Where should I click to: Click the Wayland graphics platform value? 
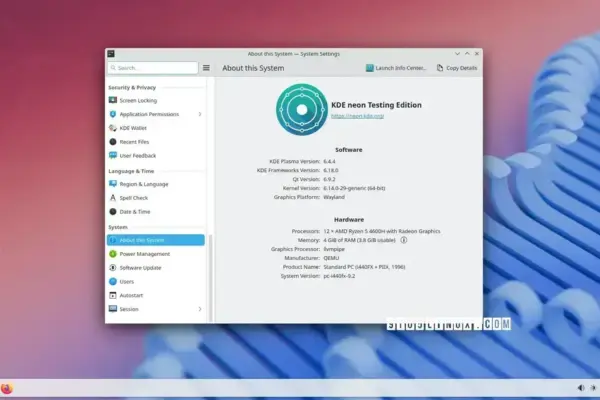point(334,197)
